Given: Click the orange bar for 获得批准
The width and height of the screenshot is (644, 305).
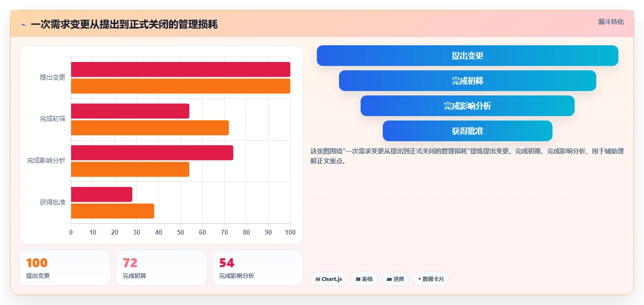Looking at the screenshot, I should [112, 211].
